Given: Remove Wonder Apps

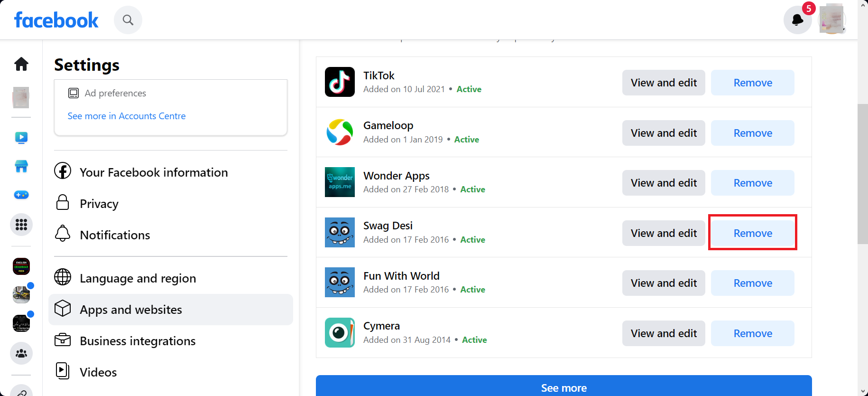Looking at the screenshot, I should click(753, 183).
